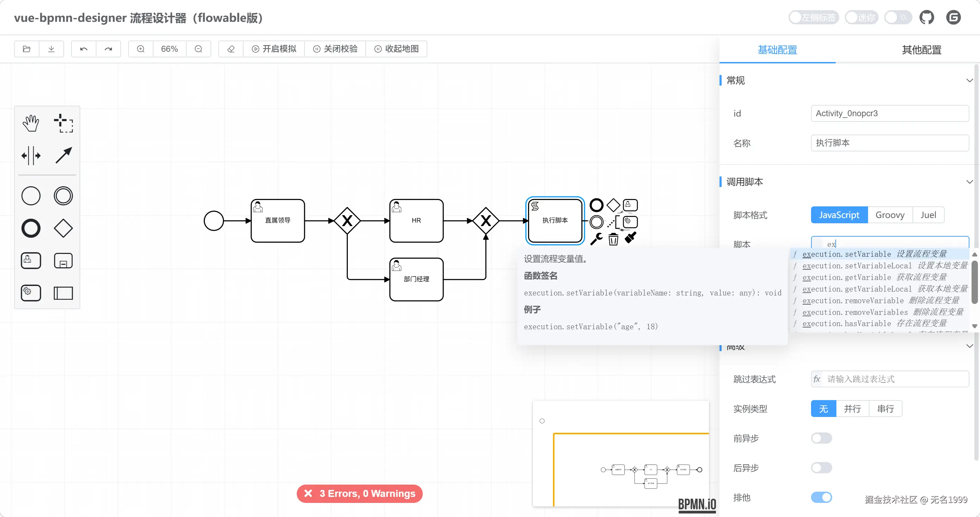Delete element using trash icon
Screen dimensions: 980x517
pyautogui.click(x=613, y=239)
